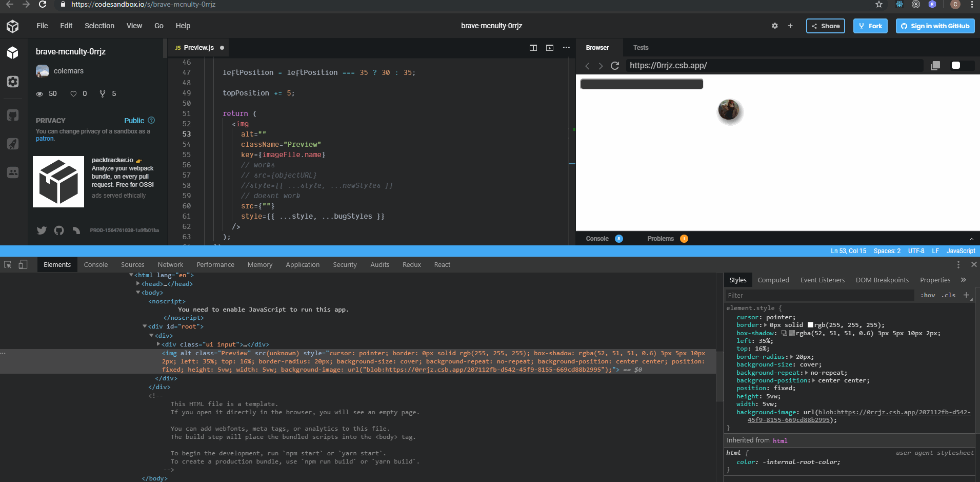Open DevTools Redux tab

click(x=411, y=264)
